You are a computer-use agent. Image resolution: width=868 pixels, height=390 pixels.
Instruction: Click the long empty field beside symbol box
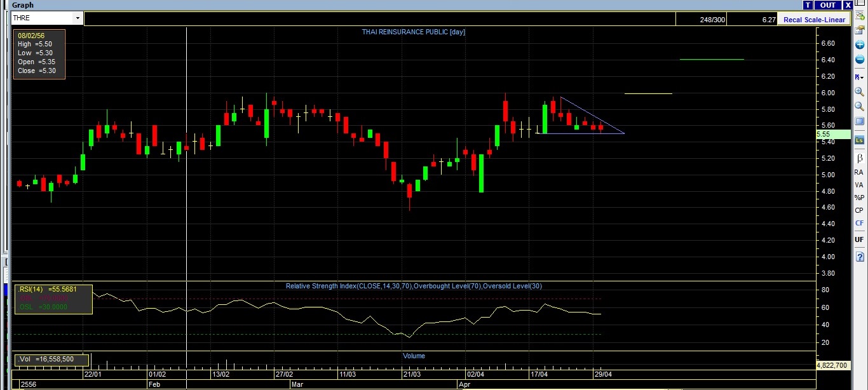tap(379, 19)
